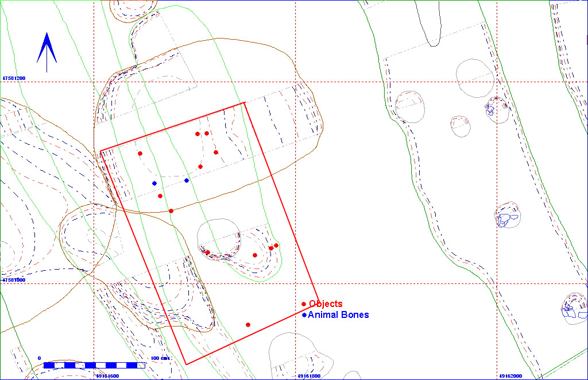Pick the westernmost red object point in the rectangle

(x=140, y=153)
